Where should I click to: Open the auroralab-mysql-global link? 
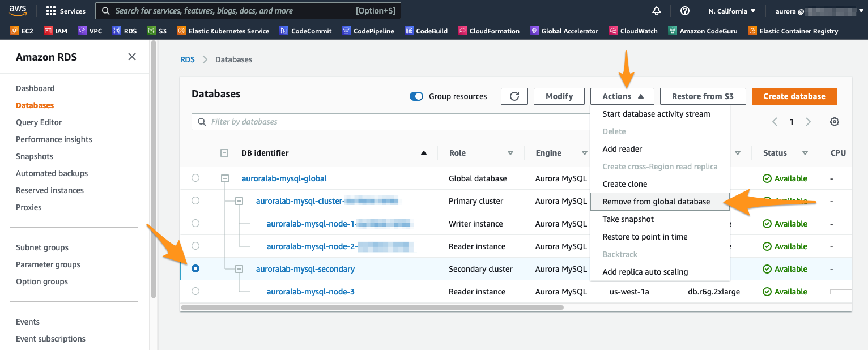284,178
